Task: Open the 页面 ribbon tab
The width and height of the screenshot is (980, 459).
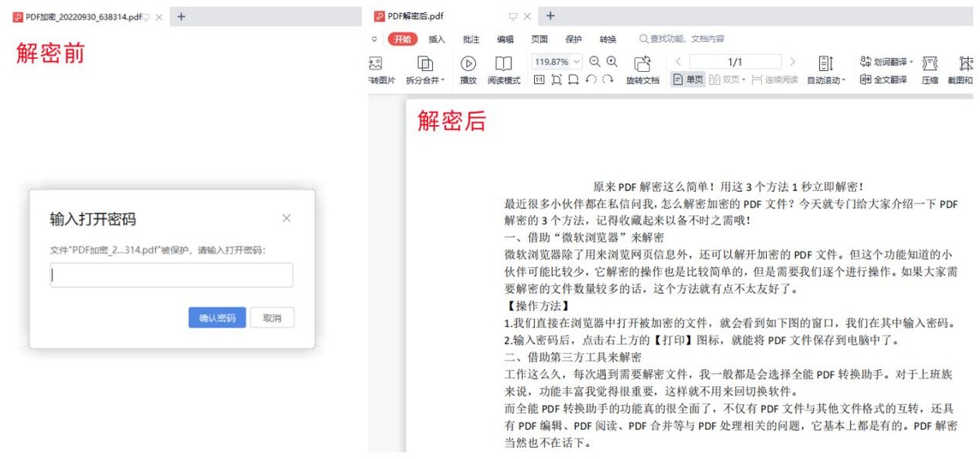Action: click(x=540, y=38)
